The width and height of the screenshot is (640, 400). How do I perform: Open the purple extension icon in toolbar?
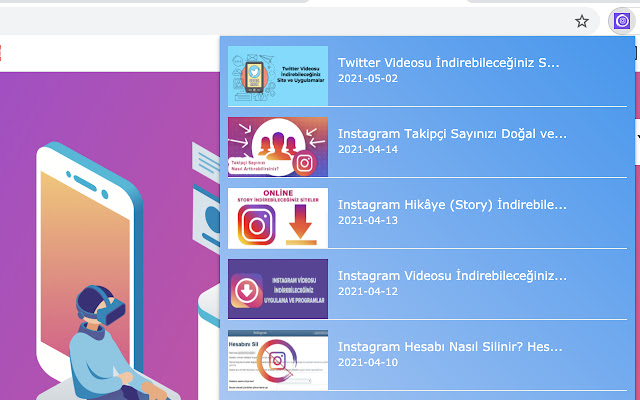click(622, 20)
